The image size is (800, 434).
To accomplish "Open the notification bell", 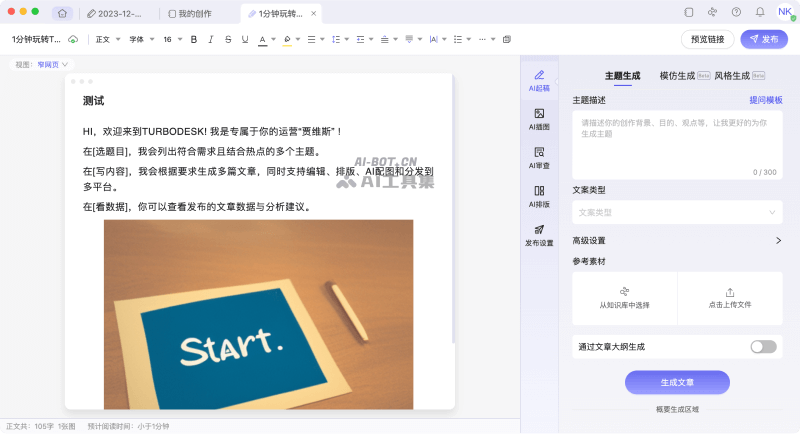I will (x=759, y=13).
